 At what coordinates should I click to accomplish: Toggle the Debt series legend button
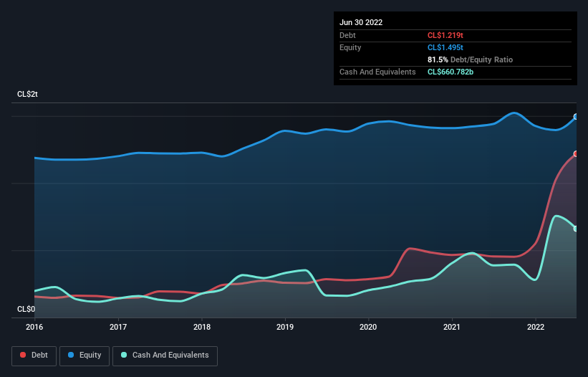(x=34, y=355)
